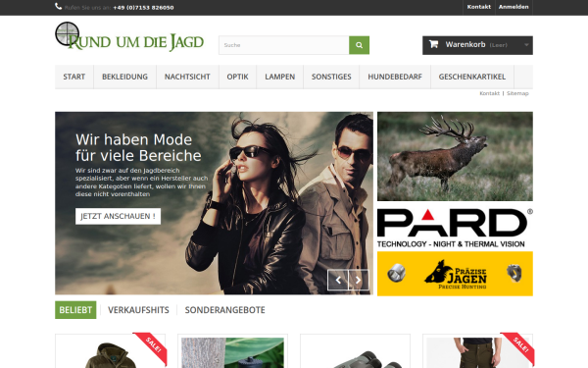Open the NACHTSICHT category
Image resolution: width=588 pixels, height=368 pixels.
coord(187,77)
